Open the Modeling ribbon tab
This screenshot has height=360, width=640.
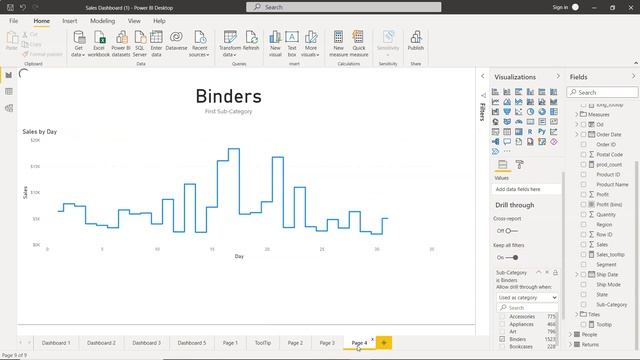coord(102,21)
